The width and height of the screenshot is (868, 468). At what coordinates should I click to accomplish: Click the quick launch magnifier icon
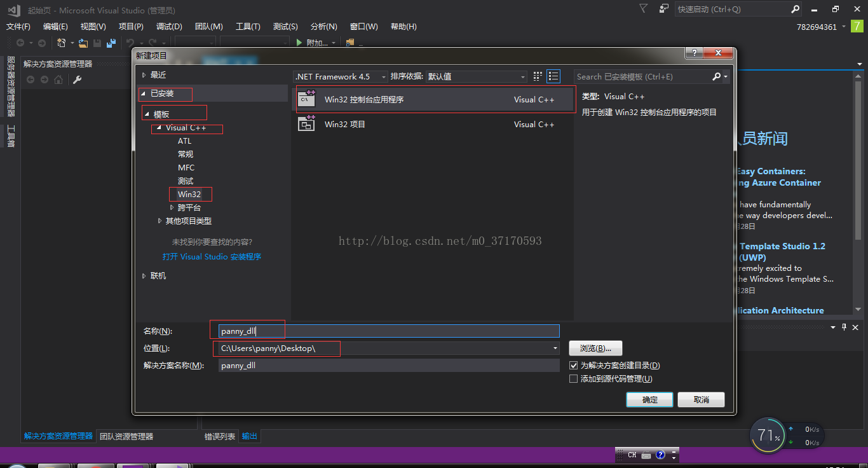[796, 9]
